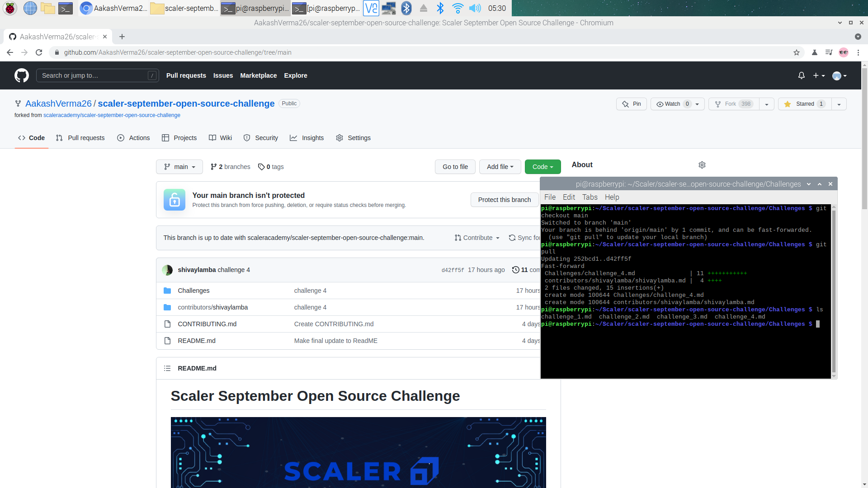Image resolution: width=868 pixels, height=488 pixels.
Task: Close the AakashVerma26 browser tab
Action: tap(105, 37)
